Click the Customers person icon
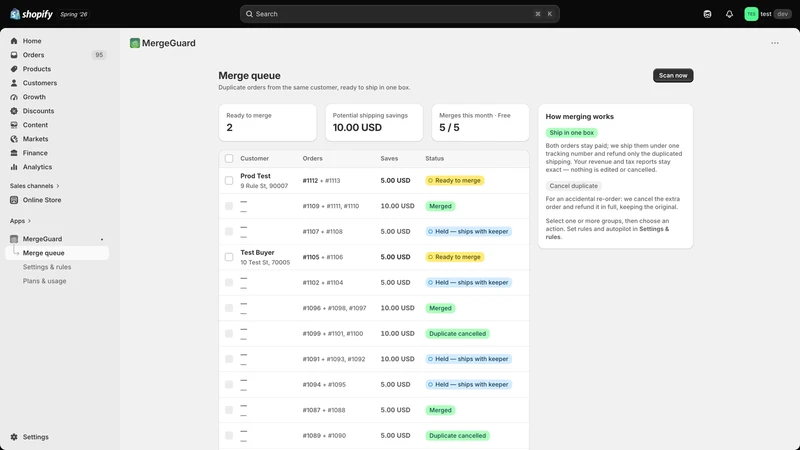 coord(14,83)
